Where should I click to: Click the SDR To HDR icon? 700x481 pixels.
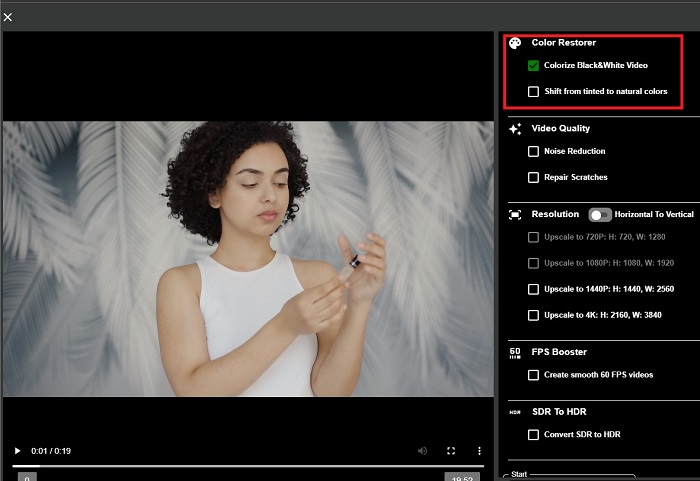click(x=515, y=412)
